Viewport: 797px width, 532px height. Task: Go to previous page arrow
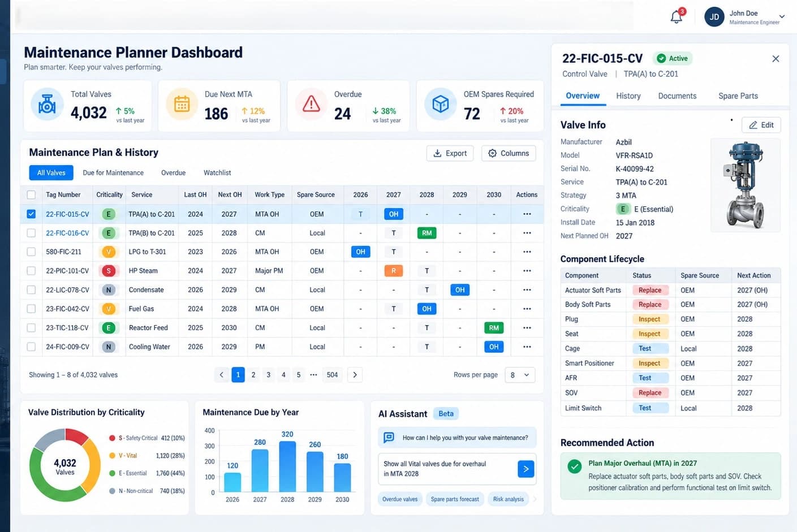coord(222,375)
